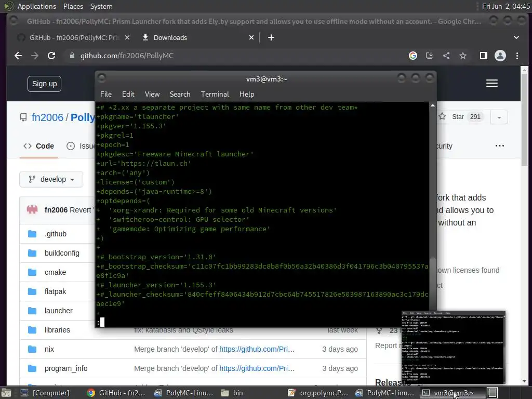Screen dimensions: 532x399
Task: Click the Star icon on repo
Action: click(x=442, y=117)
